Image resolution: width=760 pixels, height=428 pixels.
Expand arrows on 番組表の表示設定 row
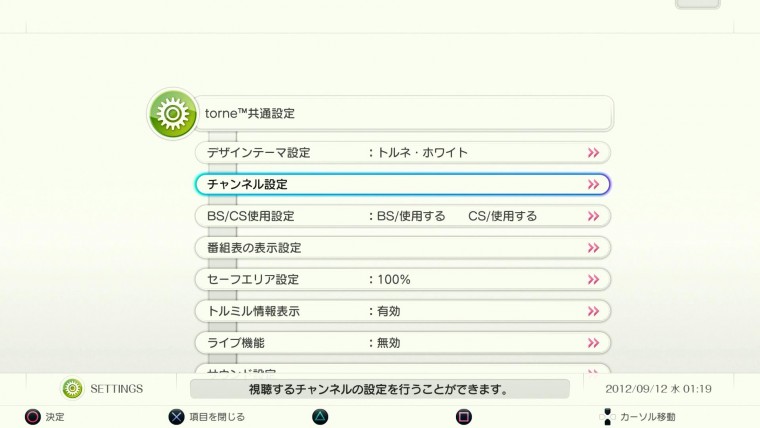coord(593,248)
